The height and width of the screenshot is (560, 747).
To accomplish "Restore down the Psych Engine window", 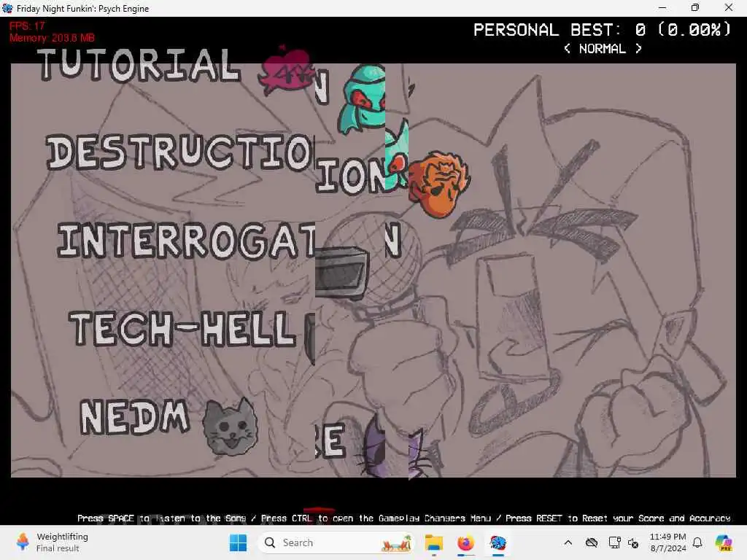I will 695,7.
